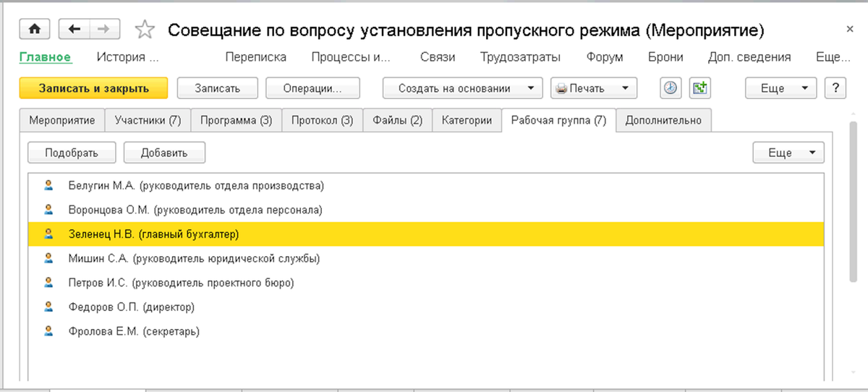Viewport: 868px width, 392px height.
Task: Navigate back with the left arrow
Action: (x=74, y=30)
